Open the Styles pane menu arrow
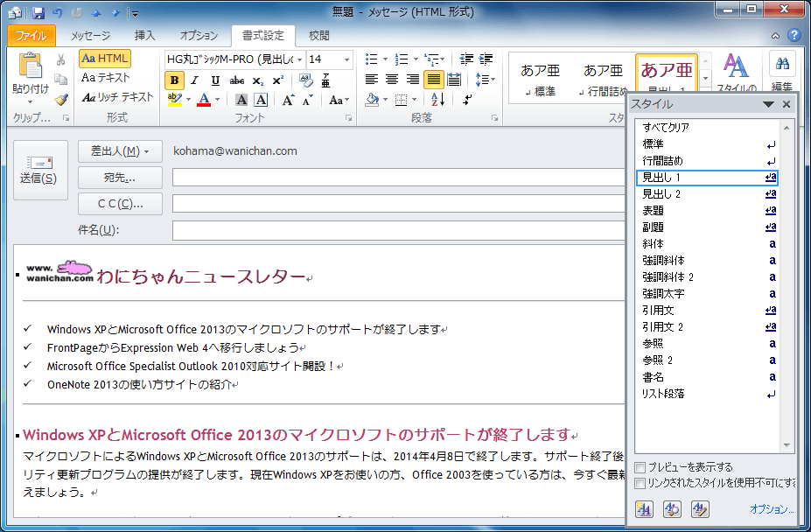 768,104
